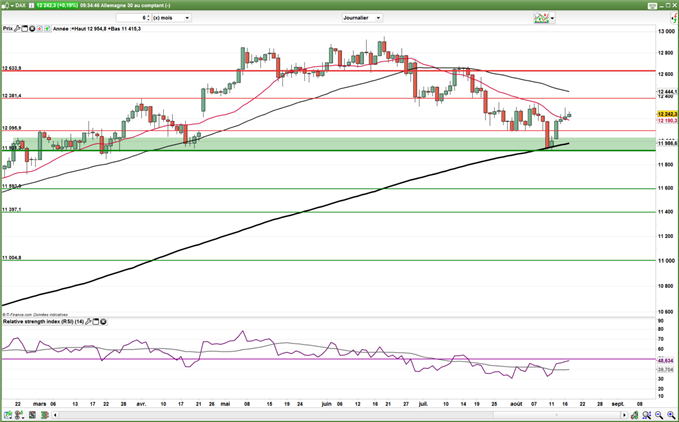The image size is (679, 422).
Task: Click fourth bottom-left toolbar icon
Action: click(x=45, y=415)
